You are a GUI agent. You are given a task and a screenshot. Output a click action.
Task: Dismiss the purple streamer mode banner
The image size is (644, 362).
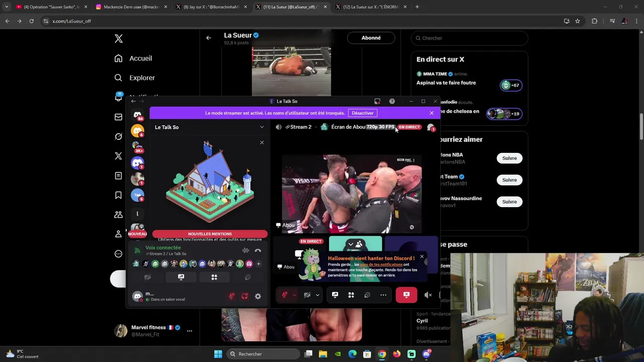pyautogui.click(x=431, y=113)
